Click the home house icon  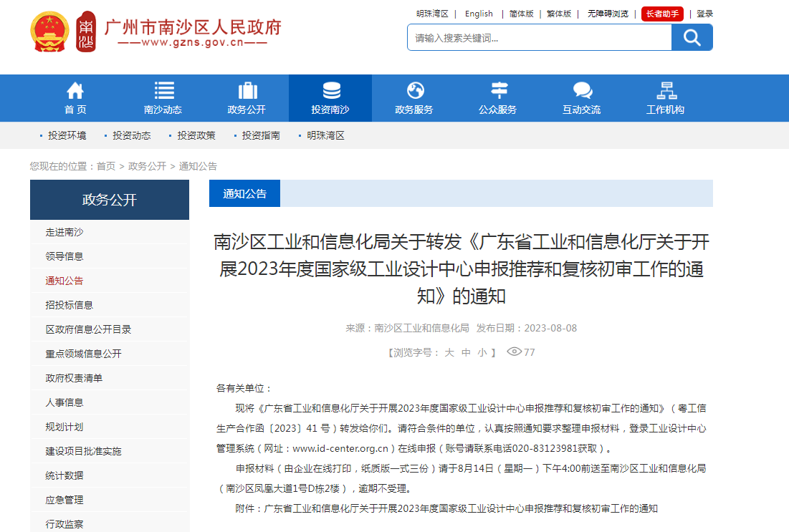[75, 90]
